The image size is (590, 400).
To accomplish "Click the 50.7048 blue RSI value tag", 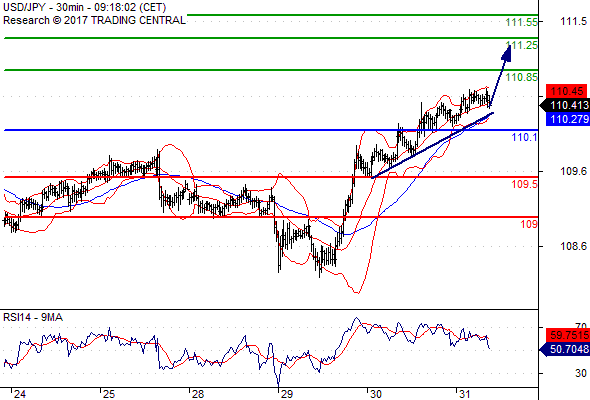I will tap(566, 349).
